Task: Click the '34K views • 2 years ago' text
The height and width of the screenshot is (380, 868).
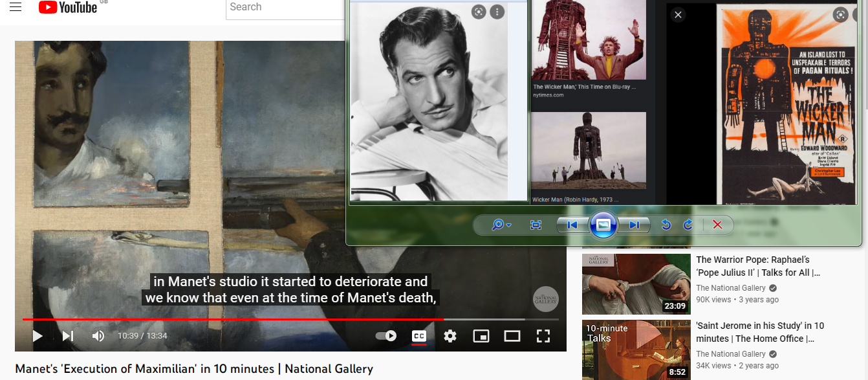Action: pos(737,366)
